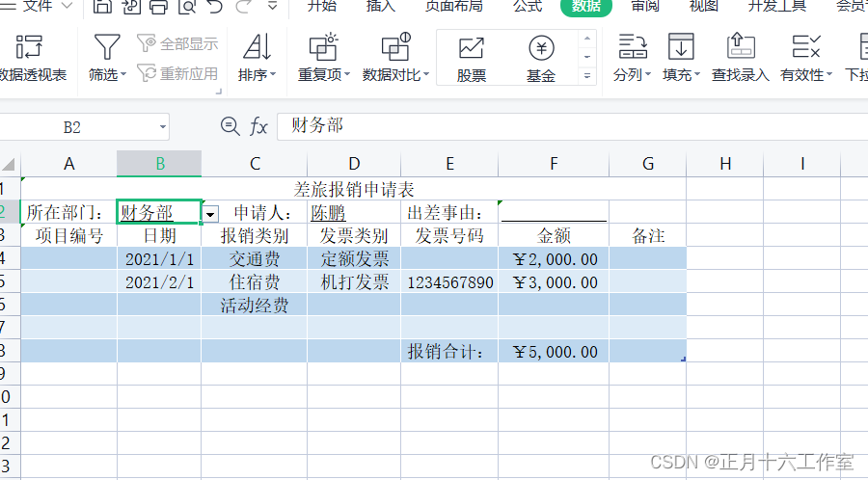Click the Name Box showing B2
Viewport: 868px width, 480px height.
72,127
